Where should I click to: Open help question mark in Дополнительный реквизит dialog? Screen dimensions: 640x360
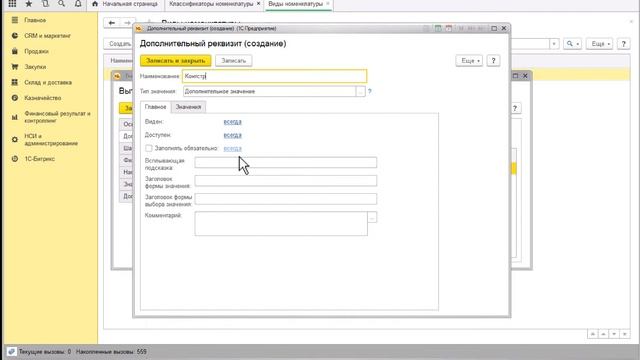(x=493, y=60)
